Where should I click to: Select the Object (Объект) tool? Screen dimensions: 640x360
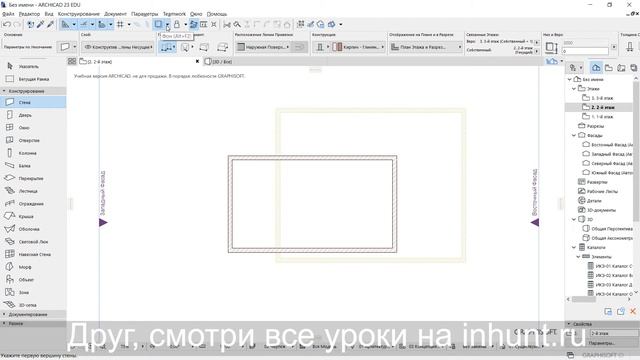[33, 280]
